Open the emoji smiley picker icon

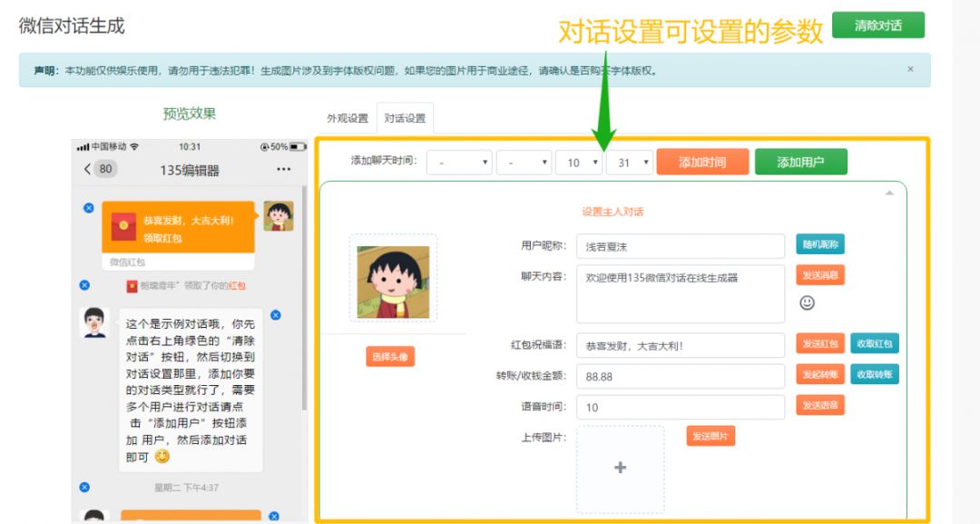(807, 302)
